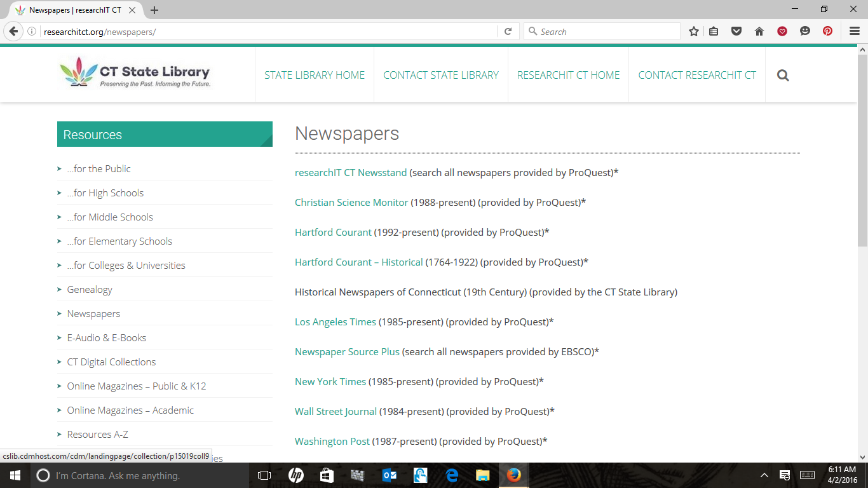
Task: Open STATE LIBRARY HOME menu item
Action: pos(315,75)
